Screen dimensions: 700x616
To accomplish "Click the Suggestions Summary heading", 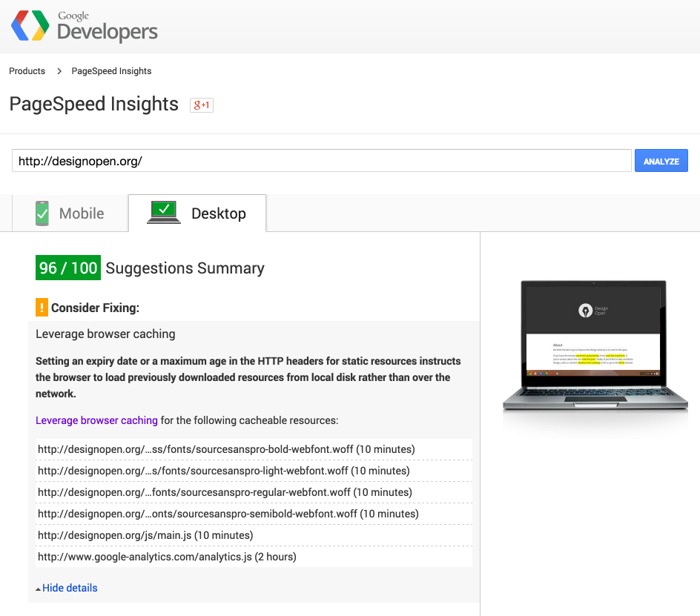I will (x=185, y=268).
